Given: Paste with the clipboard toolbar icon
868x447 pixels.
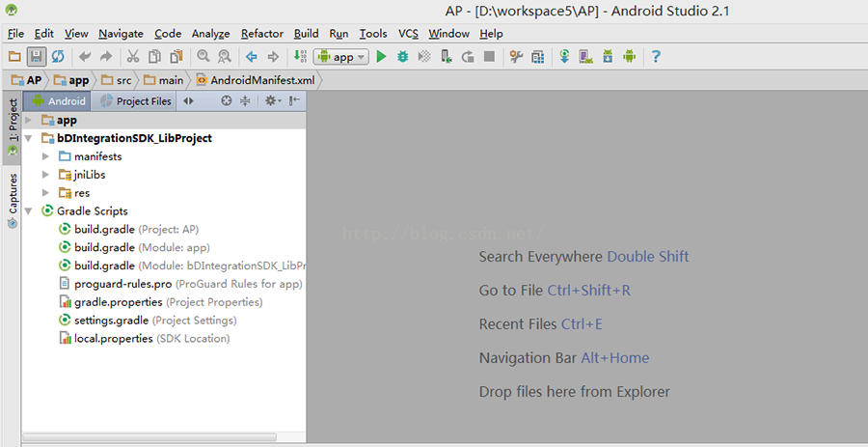Looking at the screenshot, I should (x=176, y=57).
